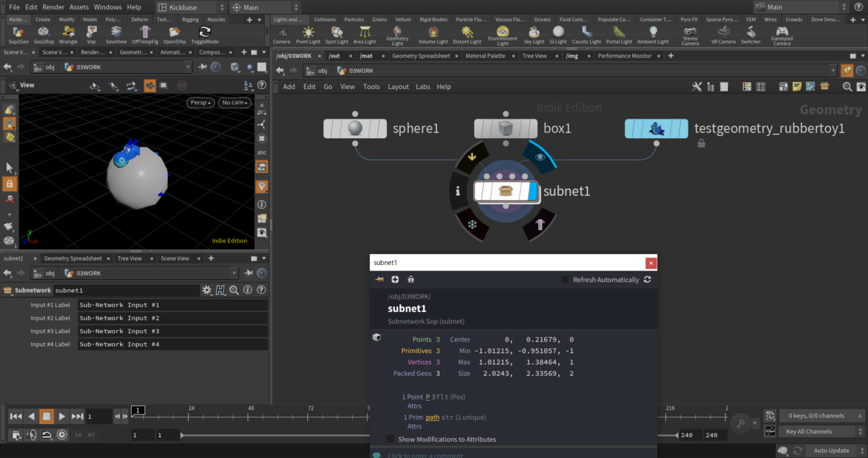Create a Point Light from the shelf
The height and width of the screenshot is (458, 868).
(309, 35)
